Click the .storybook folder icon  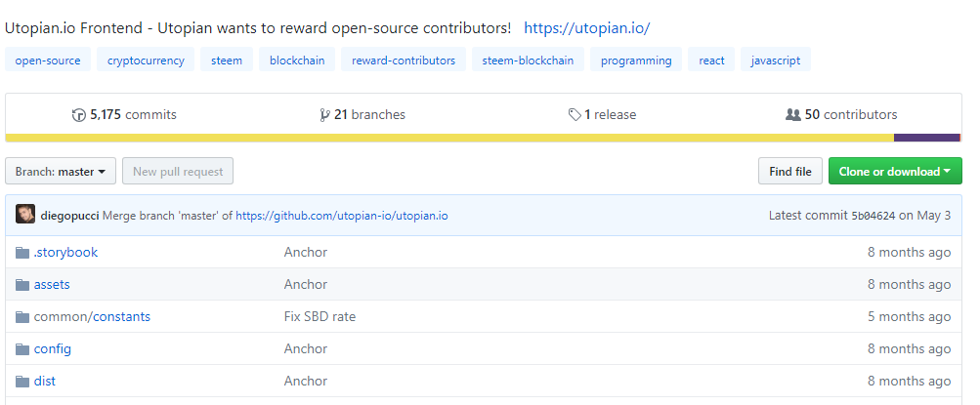(22, 252)
